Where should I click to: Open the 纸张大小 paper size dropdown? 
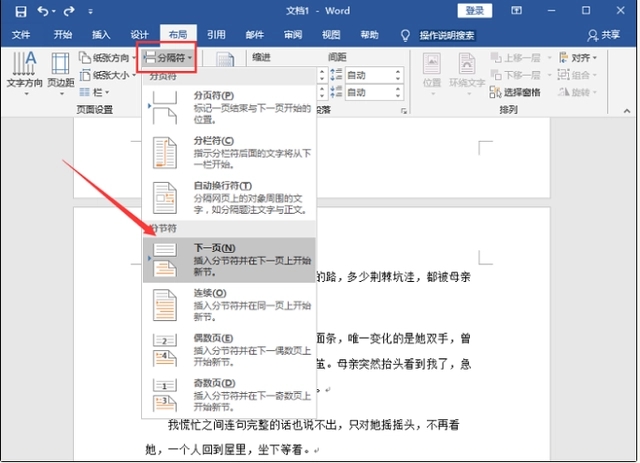tap(110, 75)
